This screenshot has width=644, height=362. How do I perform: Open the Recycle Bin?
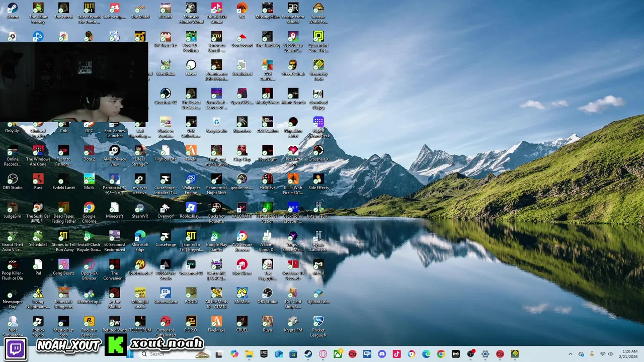point(216,125)
